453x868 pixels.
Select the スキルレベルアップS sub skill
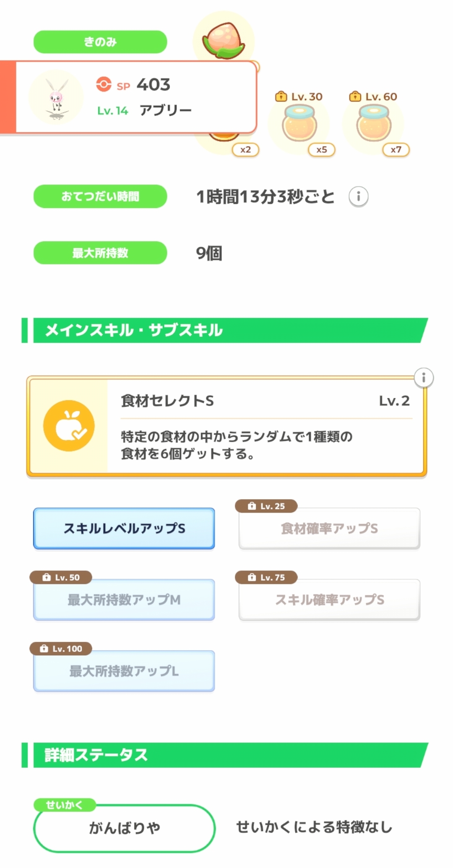pos(124,528)
